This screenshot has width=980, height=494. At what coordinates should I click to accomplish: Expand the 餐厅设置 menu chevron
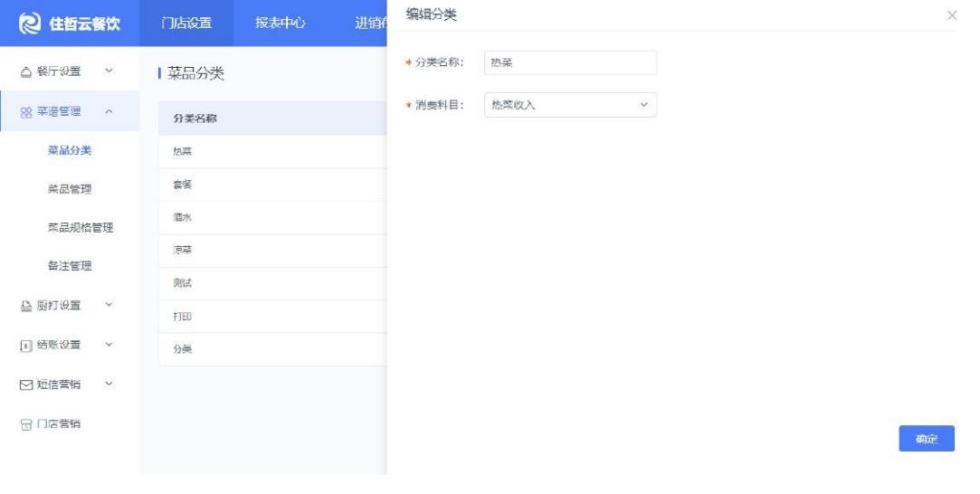pos(109,71)
